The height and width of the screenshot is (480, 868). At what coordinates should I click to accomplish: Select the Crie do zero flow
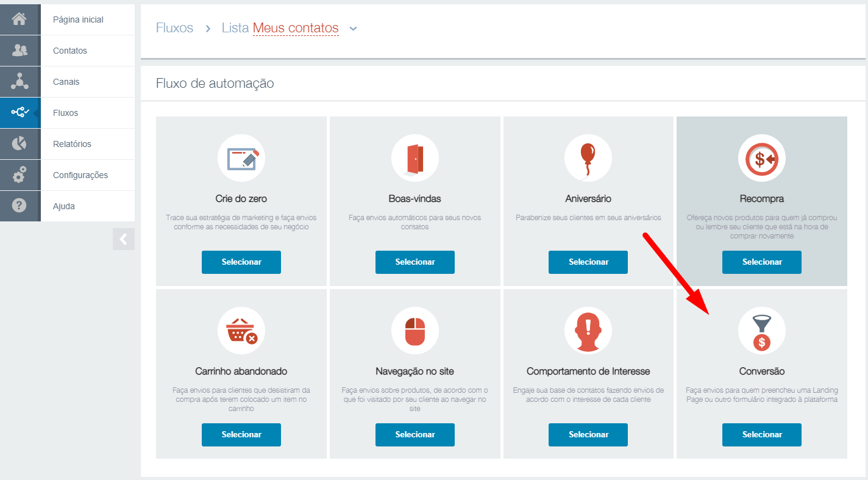pos(241,262)
